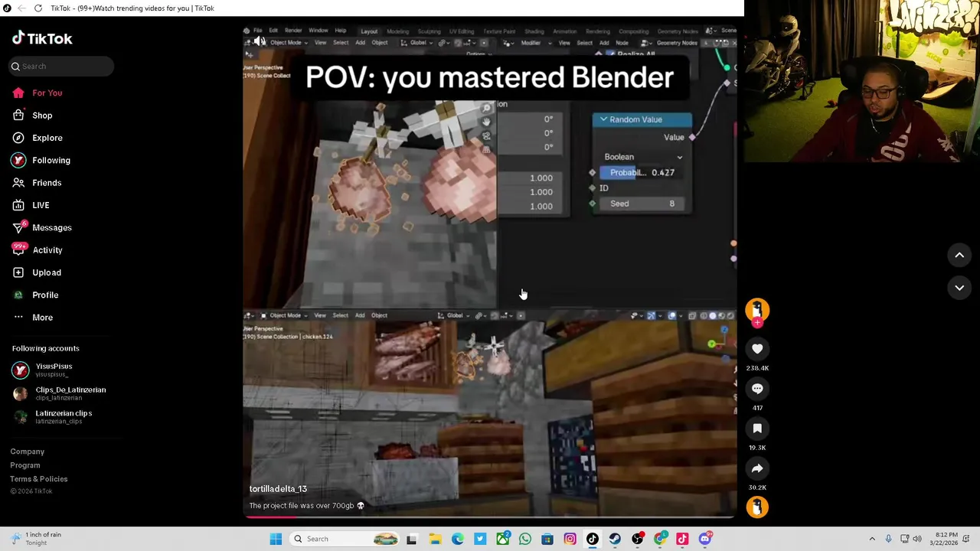980x551 pixels.
Task: Click the video caption about project file
Action: click(306, 506)
